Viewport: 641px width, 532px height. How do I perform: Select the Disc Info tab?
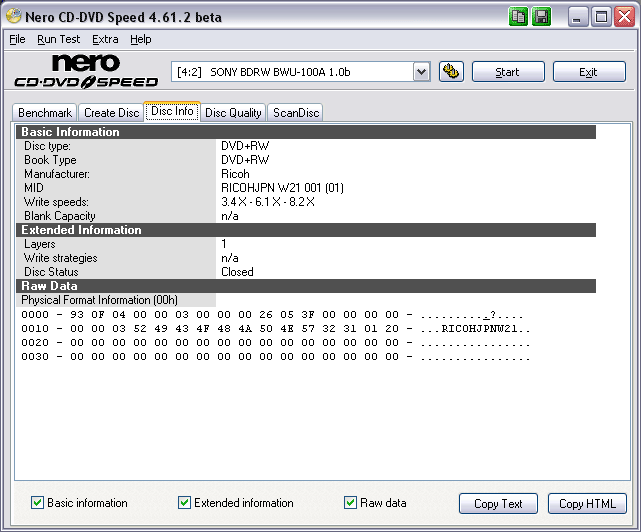tap(172, 111)
